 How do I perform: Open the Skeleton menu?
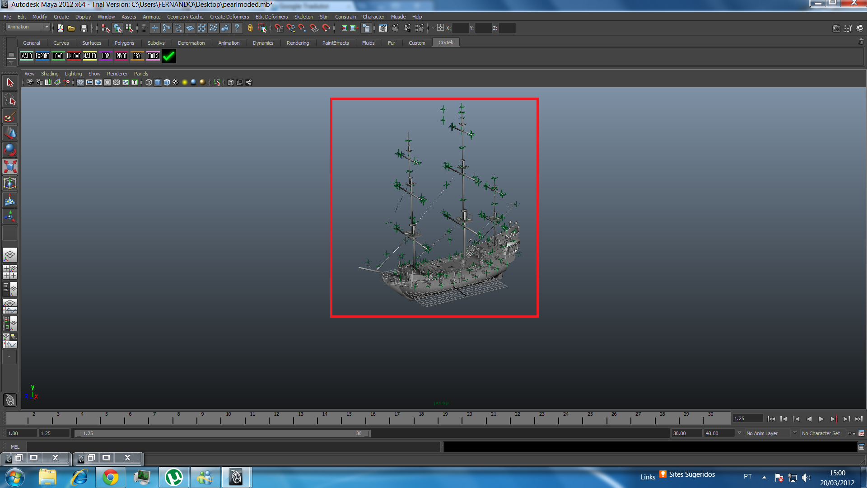pos(303,17)
